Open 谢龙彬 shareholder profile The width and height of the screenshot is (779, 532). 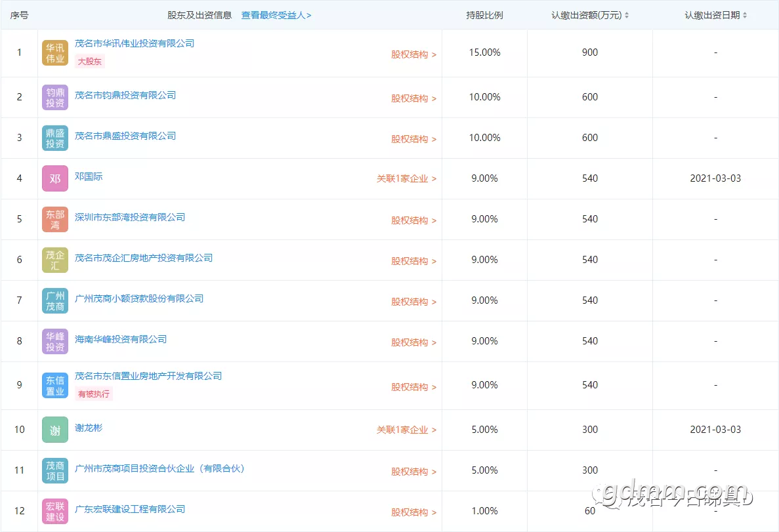(x=89, y=428)
